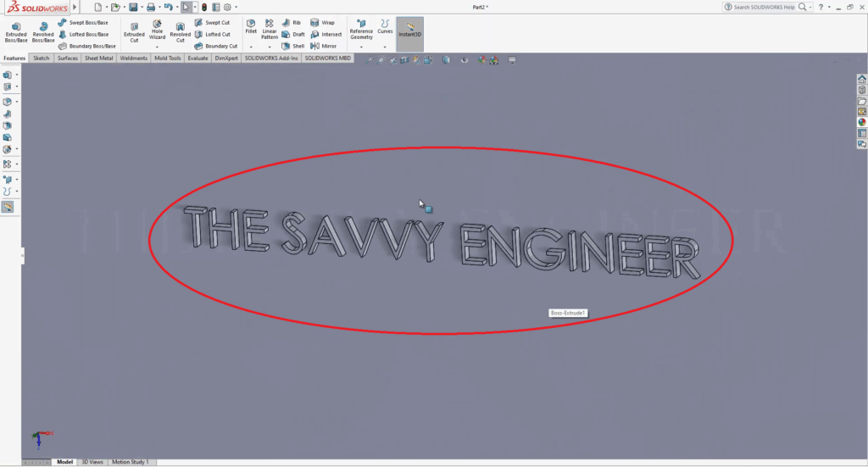Select the Revolved Cut tool
The height and width of the screenshot is (467, 868).
[x=180, y=31]
